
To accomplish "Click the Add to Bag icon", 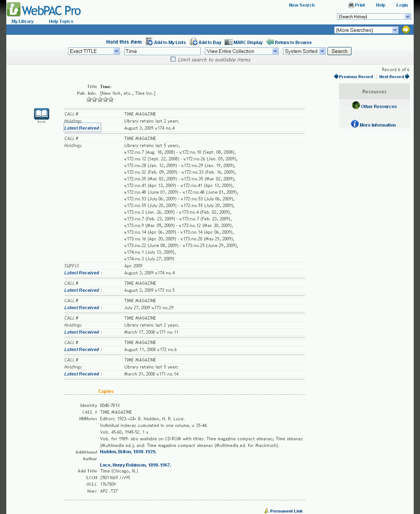I will pyautogui.click(x=194, y=41).
